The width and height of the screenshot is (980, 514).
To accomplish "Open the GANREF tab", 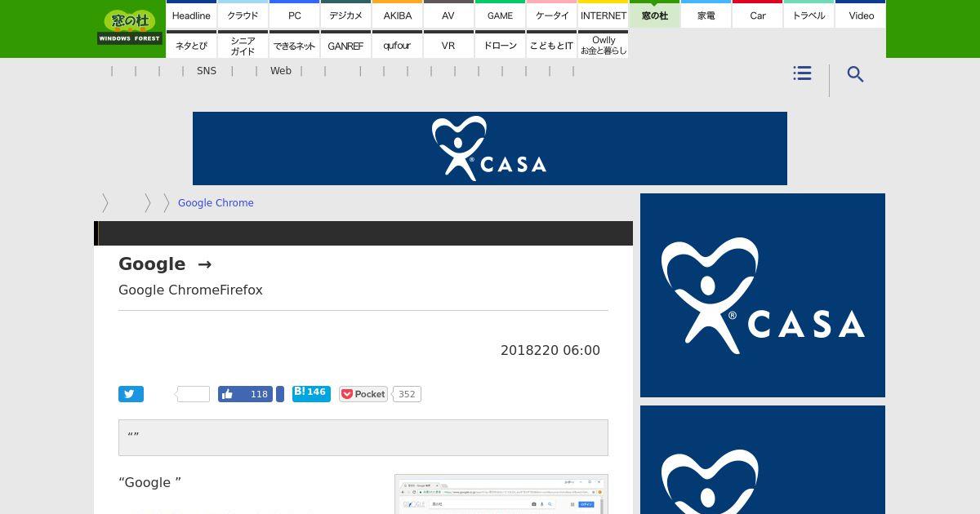I will [x=345, y=45].
